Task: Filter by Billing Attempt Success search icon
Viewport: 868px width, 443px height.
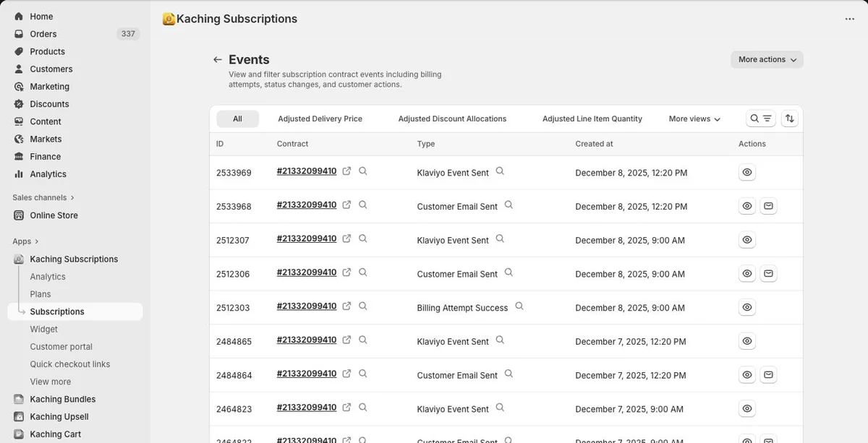Action: (x=519, y=306)
